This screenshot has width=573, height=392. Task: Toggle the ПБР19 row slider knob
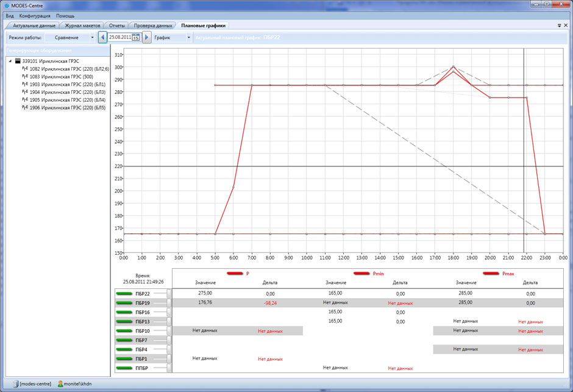click(x=169, y=303)
